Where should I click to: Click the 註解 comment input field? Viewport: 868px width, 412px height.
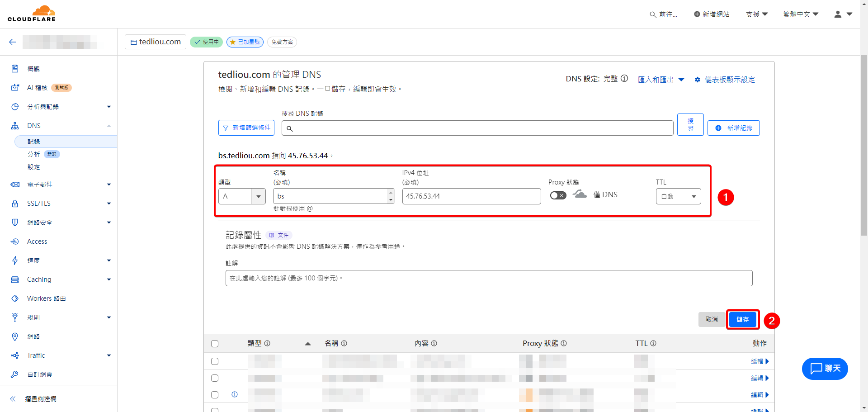click(488, 278)
